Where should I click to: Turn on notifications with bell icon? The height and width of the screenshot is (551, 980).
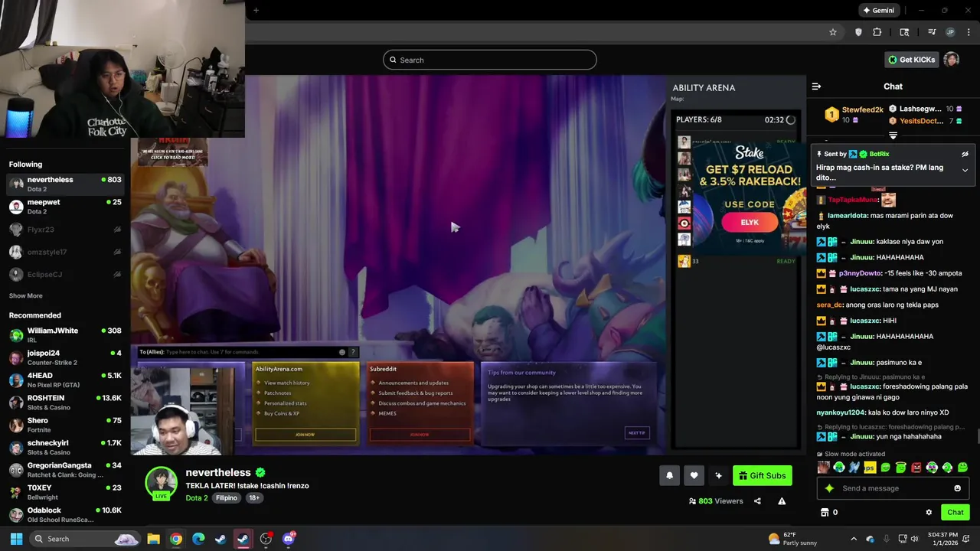tap(669, 475)
